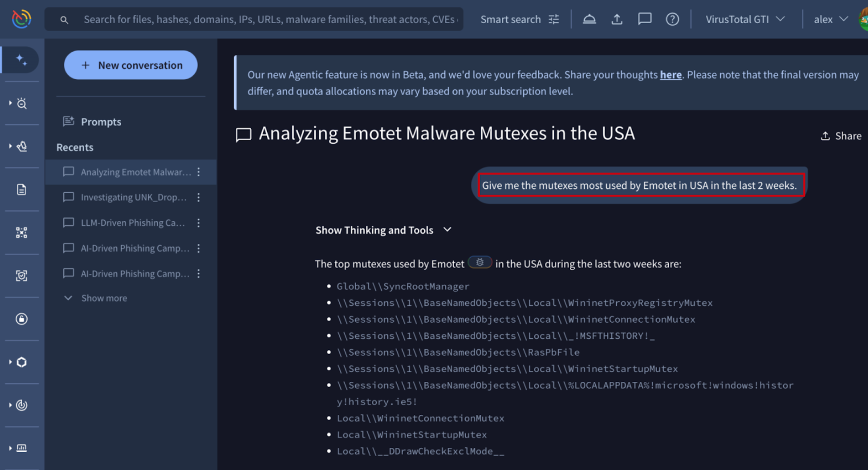Click the notifications bell icon in top bar
868x470 pixels.
click(x=589, y=19)
